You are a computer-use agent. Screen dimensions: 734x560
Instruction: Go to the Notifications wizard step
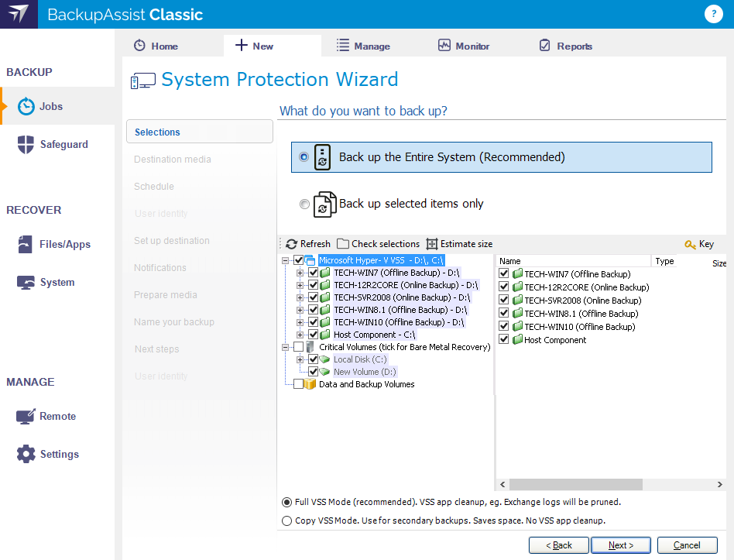point(160,268)
